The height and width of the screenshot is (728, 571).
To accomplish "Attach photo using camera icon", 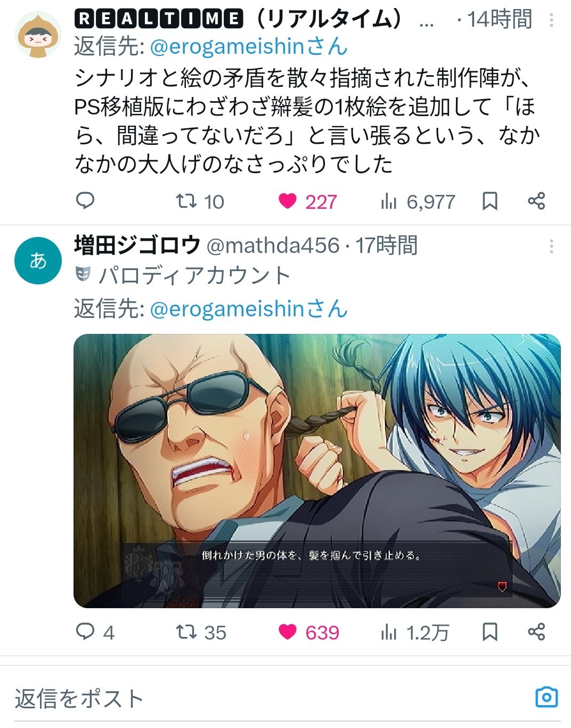I will tap(546, 697).
